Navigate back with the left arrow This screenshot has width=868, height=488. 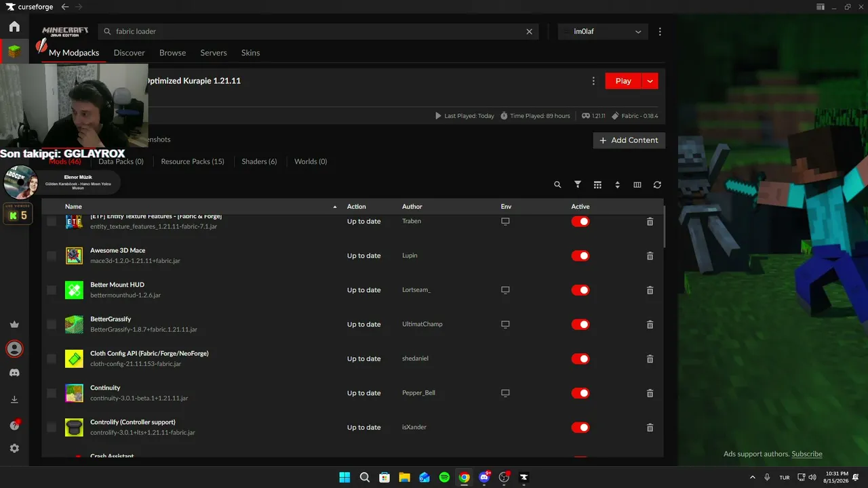coord(65,7)
